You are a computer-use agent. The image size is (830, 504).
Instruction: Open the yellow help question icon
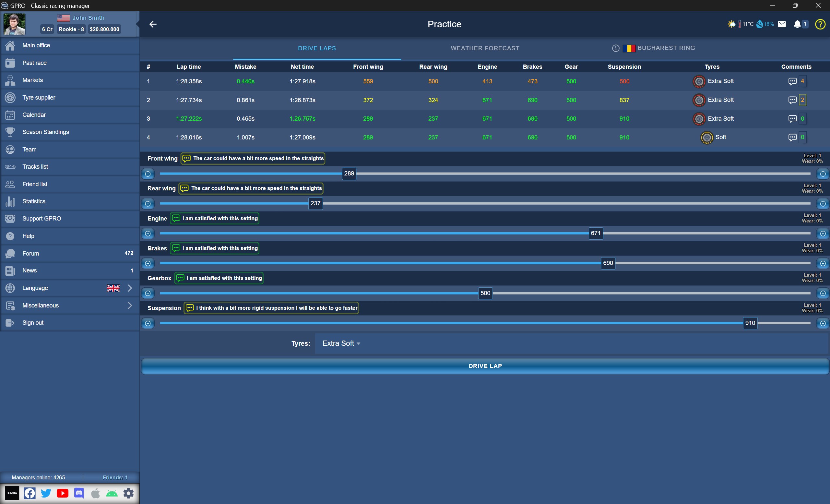[x=820, y=24]
